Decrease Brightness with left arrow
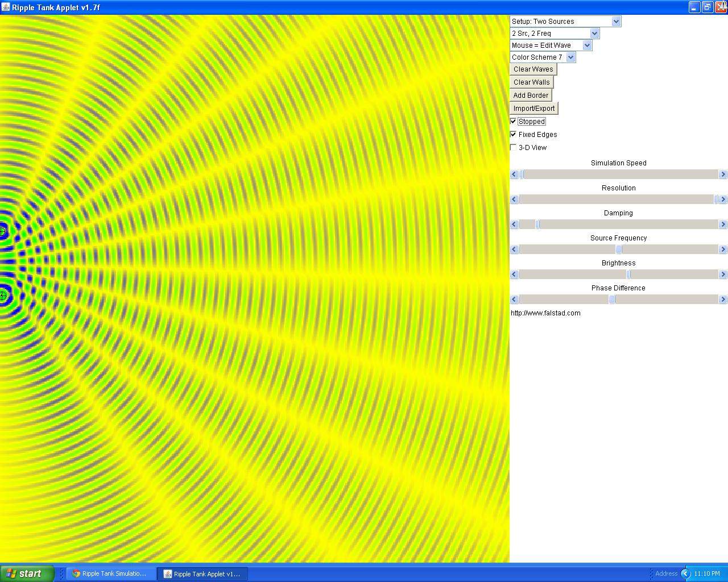728x582 pixels. pyautogui.click(x=514, y=275)
